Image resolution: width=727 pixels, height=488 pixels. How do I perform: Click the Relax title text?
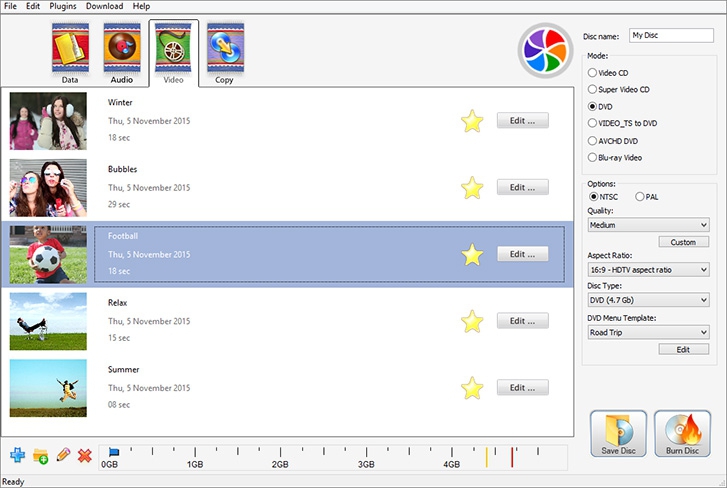(117, 303)
